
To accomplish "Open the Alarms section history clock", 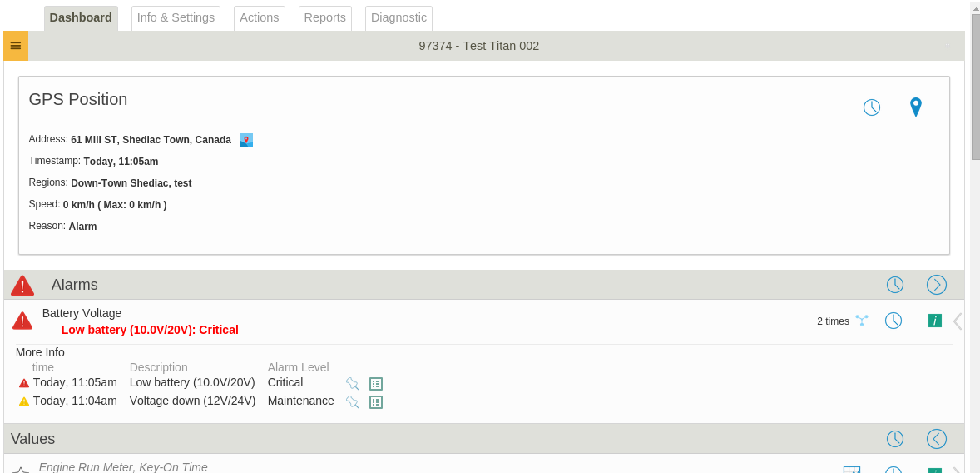I will pyautogui.click(x=895, y=285).
